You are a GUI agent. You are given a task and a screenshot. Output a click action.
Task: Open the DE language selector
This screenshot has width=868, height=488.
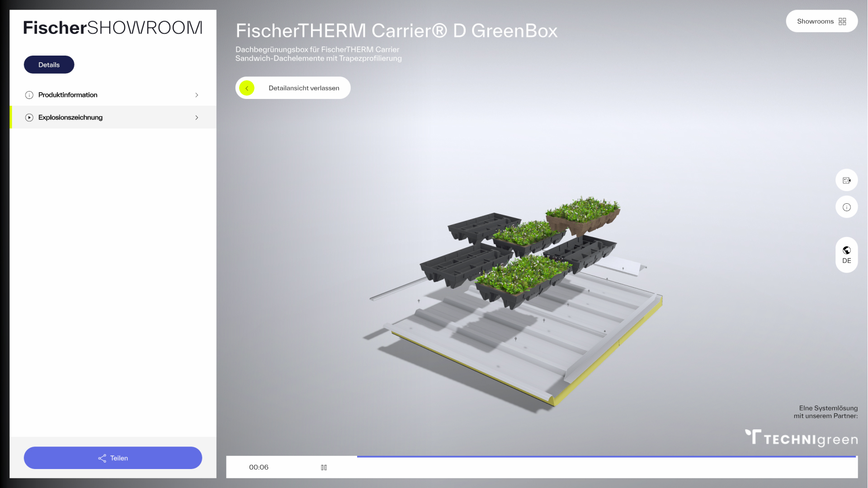(846, 261)
